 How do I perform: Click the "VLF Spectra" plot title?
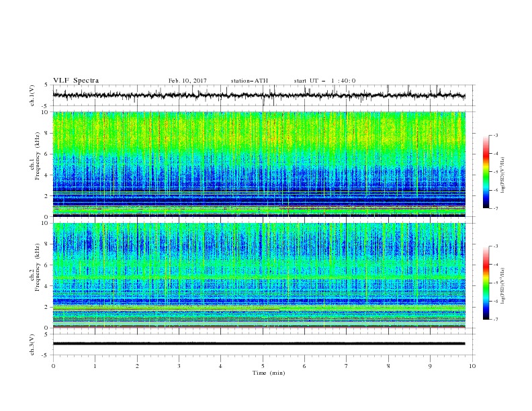pyautogui.click(x=76, y=81)
